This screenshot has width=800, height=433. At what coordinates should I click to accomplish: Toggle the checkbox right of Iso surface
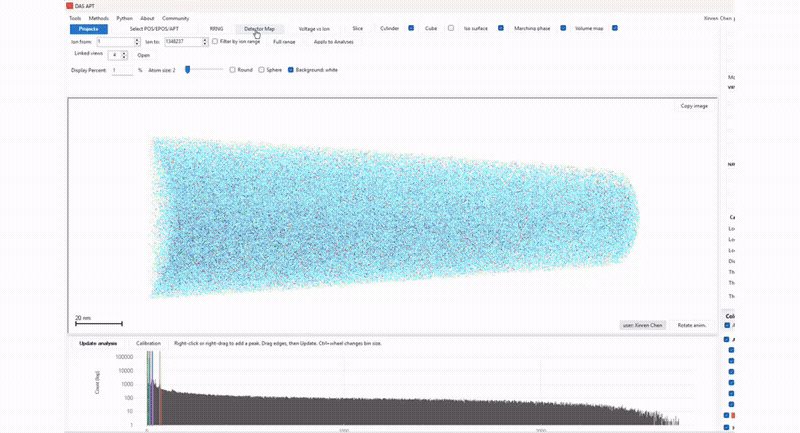(x=501, y=28)
